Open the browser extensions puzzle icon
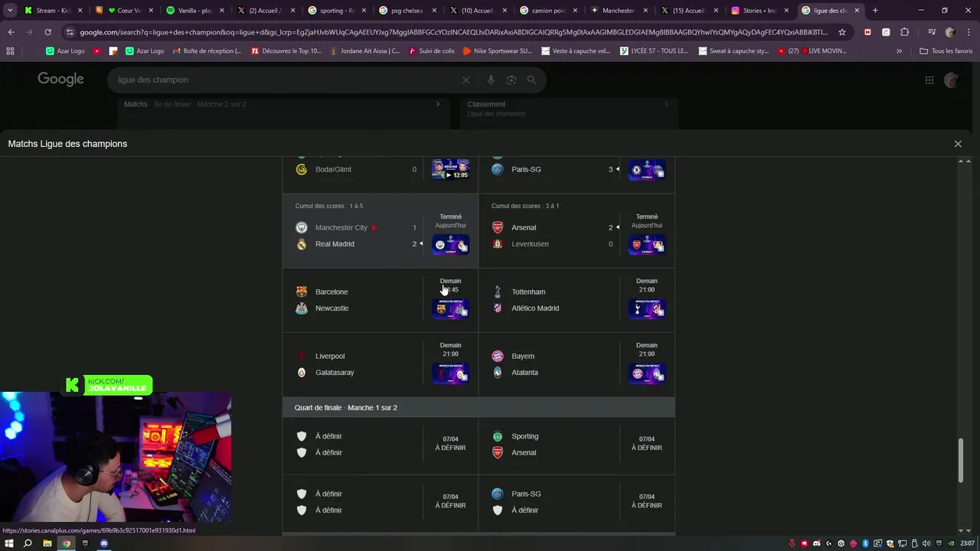The height and width of the screenshot is (551, 980). (x=904, y=32)
